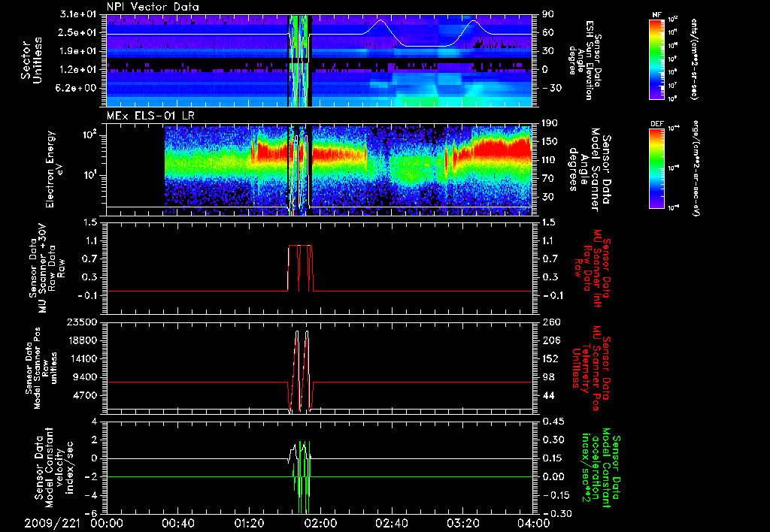Click the "Model Scanner Pos Raw unitless" axis label
Viewport: 770px width, 532px height.
(42, 368)
